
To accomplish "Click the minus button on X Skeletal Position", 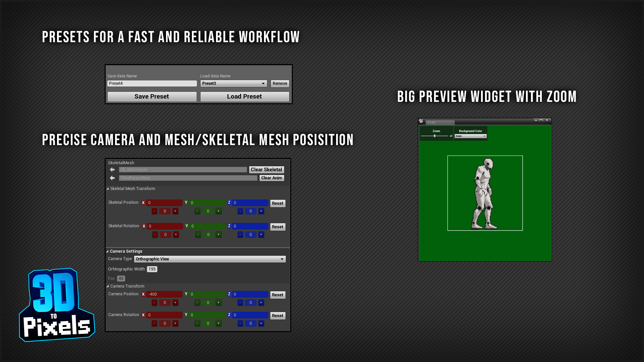I will [x=154, y=211].
